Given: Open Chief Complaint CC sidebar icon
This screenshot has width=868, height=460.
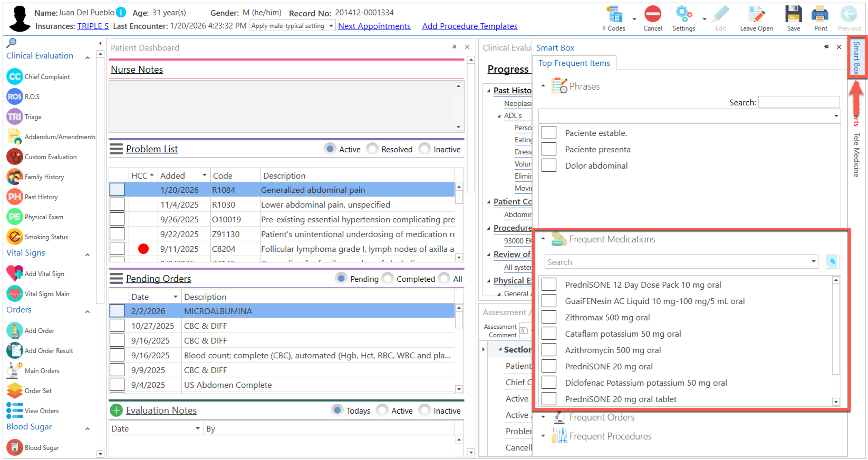Looking at the screenshot, I should (x=15, y=77).
